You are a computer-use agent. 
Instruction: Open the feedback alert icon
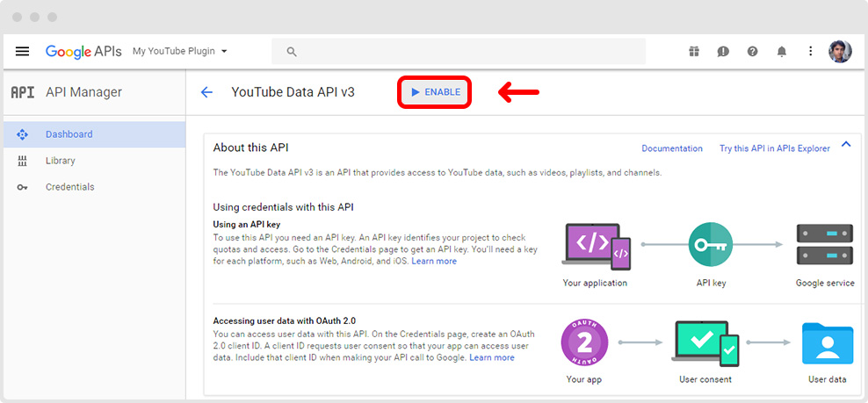[723, 52]
